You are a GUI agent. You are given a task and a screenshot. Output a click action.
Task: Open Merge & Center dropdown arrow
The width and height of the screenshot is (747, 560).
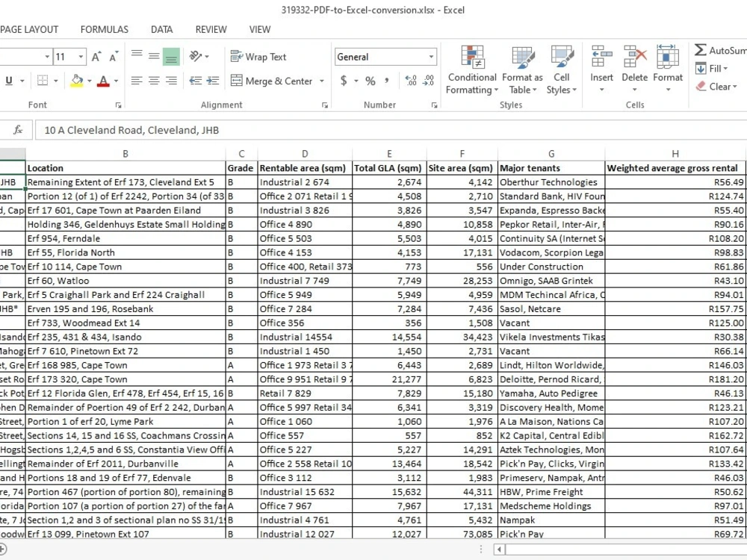point(321,81)
